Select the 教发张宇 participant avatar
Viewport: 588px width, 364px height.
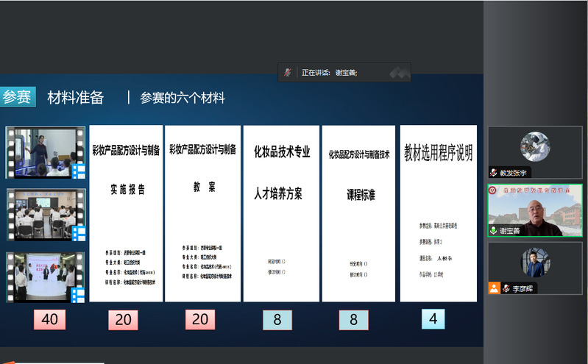pyautogui.click(x=536, y=147)
